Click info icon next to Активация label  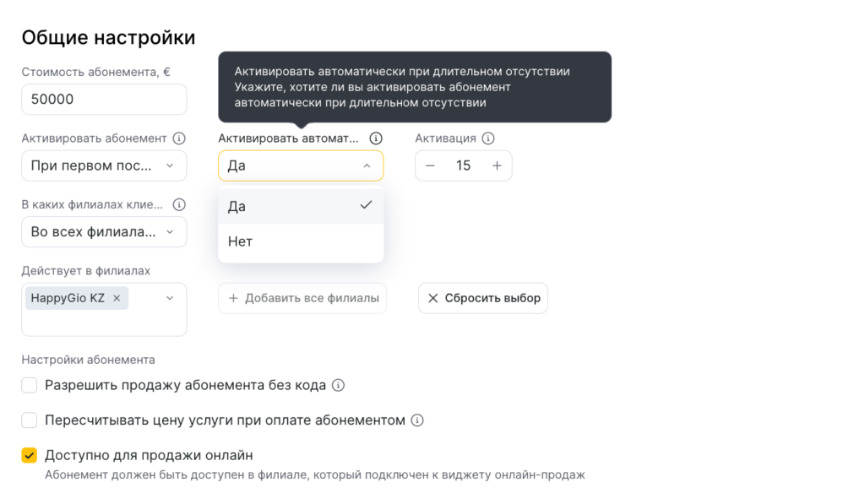click(x=487, y=138)
